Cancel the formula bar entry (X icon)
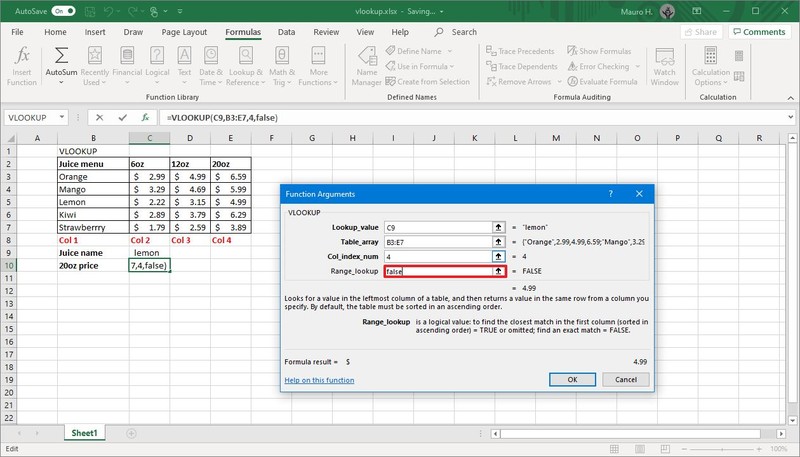This screenshot has height=457, width=800. [99, 118]
